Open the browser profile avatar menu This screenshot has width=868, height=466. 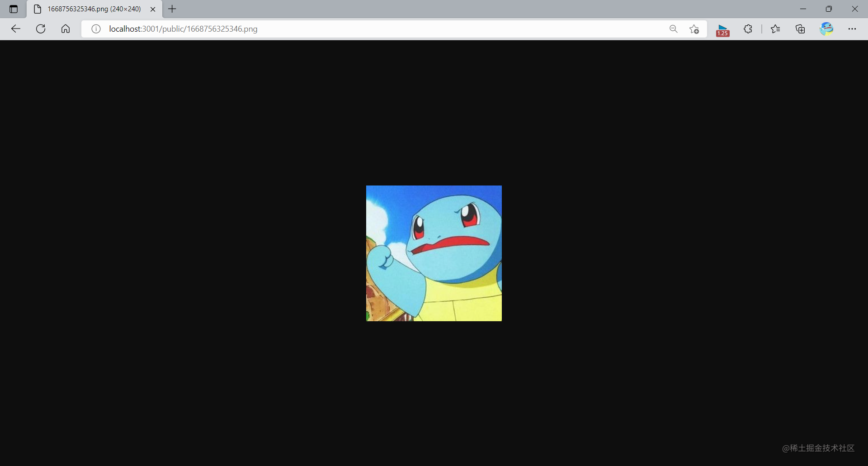pos(827,29)
